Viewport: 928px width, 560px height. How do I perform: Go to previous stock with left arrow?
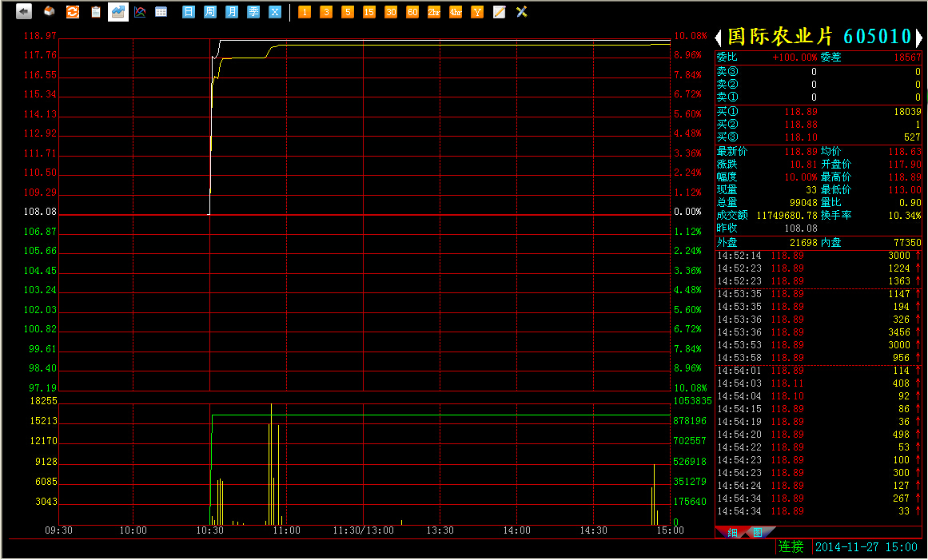719,38
